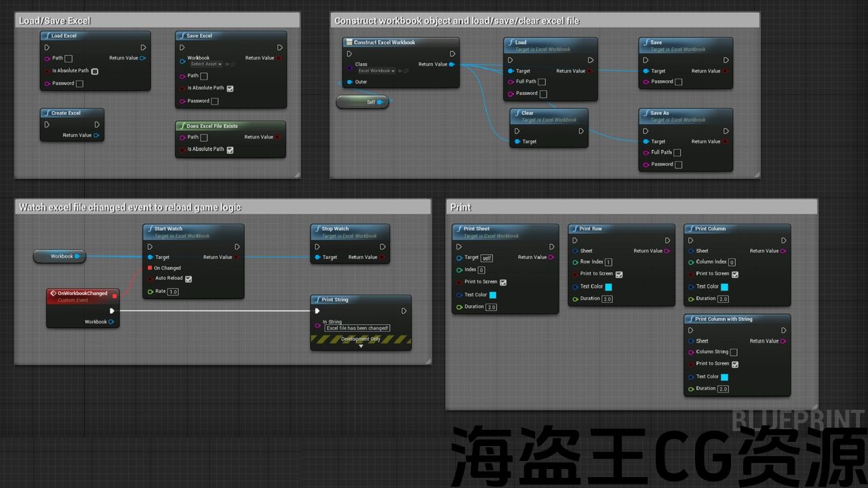The width and height of the screenshot is (868, 488).
Task: Click the Stop Watch Target input pin
Action: (318, 258)
